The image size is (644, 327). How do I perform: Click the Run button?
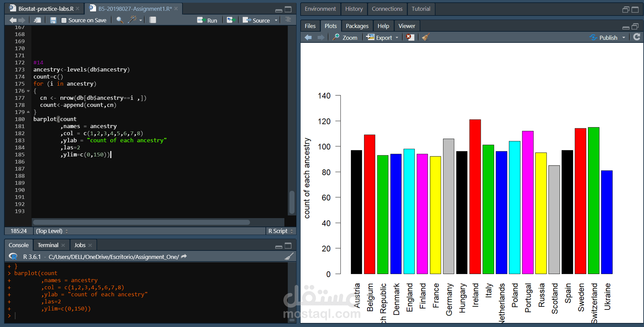207,20
